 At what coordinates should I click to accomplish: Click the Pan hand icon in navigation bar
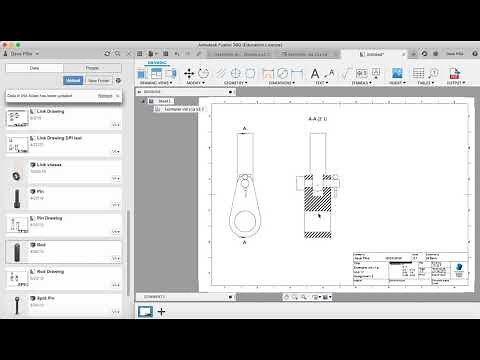pos(286,297)
